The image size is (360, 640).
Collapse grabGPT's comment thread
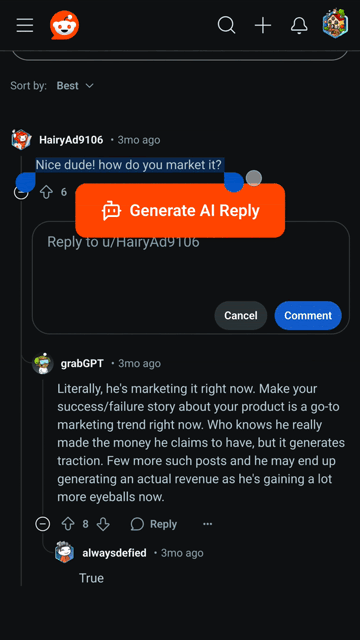tap(43, 524)
